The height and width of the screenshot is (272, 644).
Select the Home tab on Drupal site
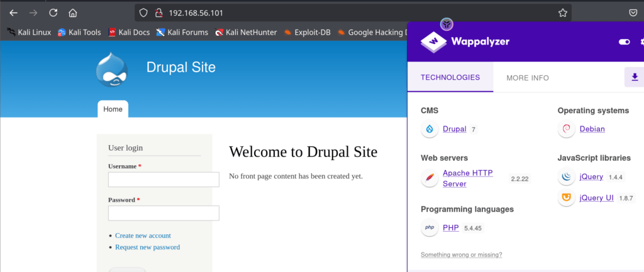tap(113, 109)
